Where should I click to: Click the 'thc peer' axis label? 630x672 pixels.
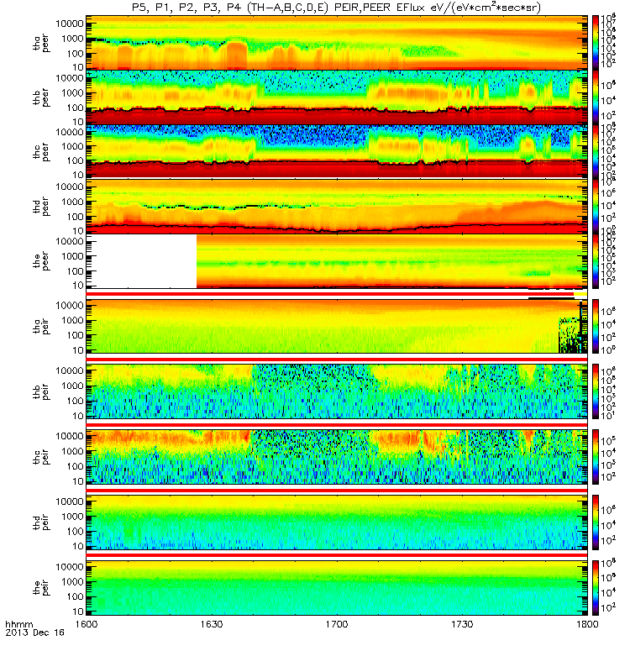pos(41,152)
